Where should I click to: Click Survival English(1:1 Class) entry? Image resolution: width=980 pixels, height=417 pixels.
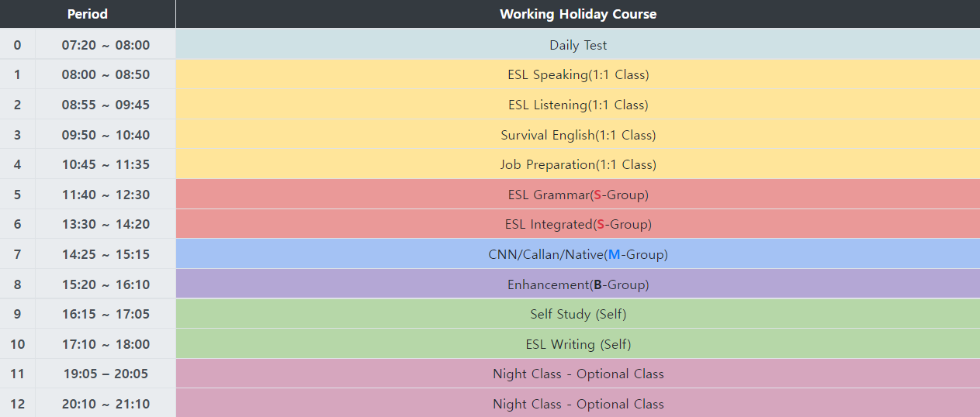click(577, 135)
